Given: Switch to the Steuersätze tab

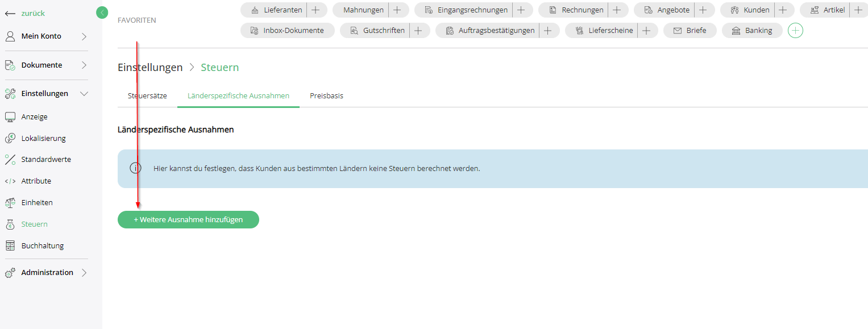Looking at the screenshot, I should 147,96.
